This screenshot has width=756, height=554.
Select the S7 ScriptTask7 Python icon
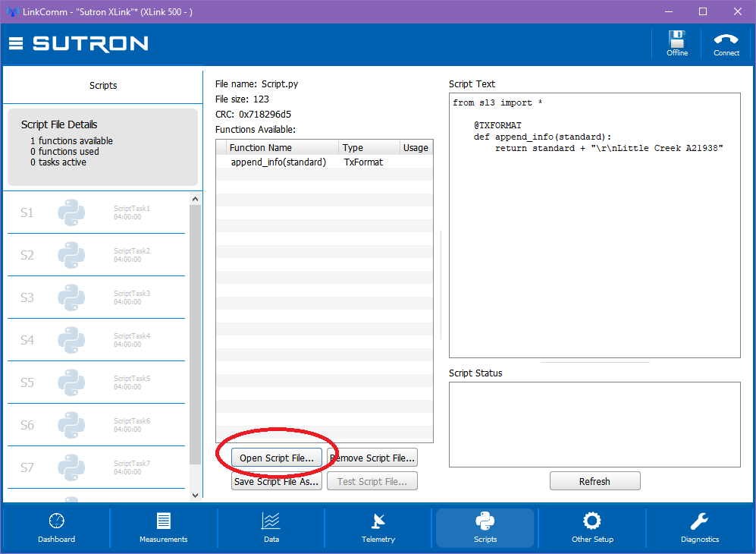coord(71,467)
